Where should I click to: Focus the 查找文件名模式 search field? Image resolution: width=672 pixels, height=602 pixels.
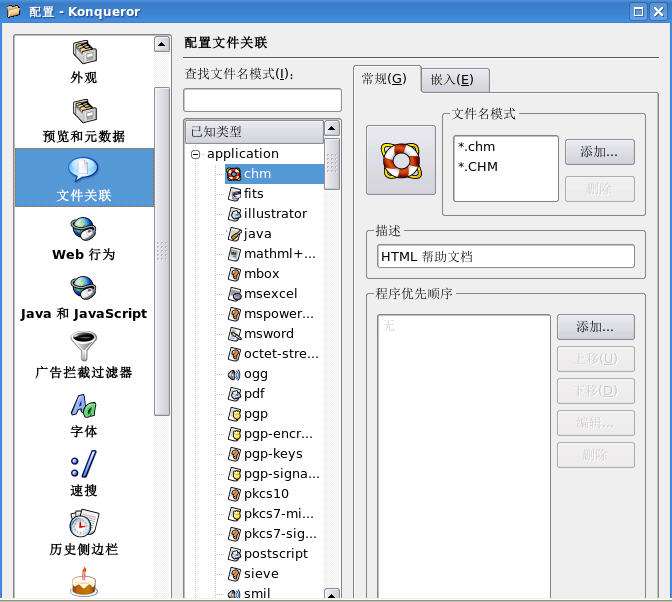pos(262,100)
